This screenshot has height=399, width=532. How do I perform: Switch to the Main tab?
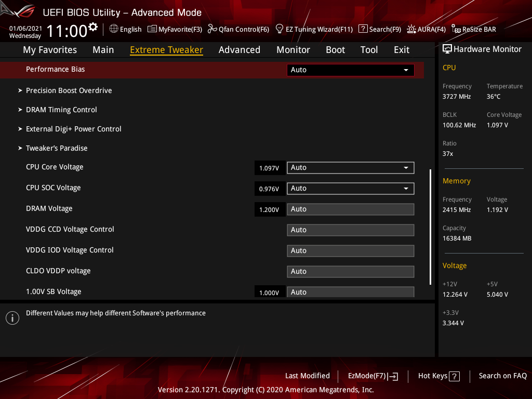click(103, 50)
